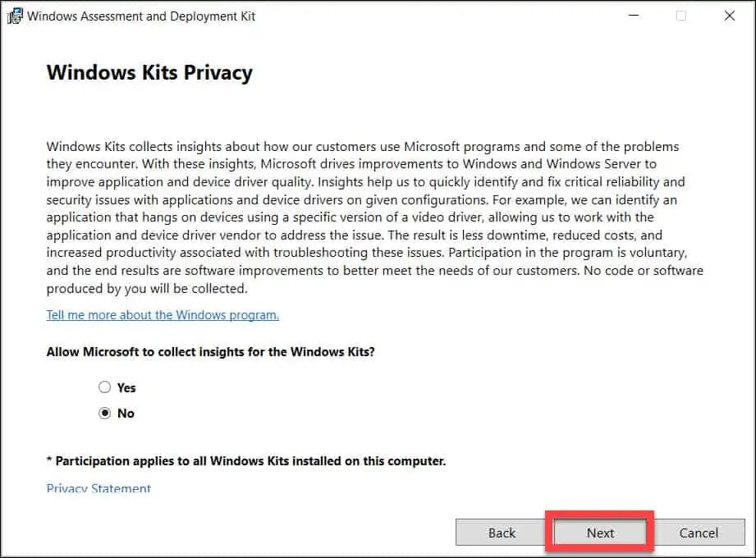
Task: Minimize the Windows Assessment and Deployment Kit window
Action: tap(634, 15)
